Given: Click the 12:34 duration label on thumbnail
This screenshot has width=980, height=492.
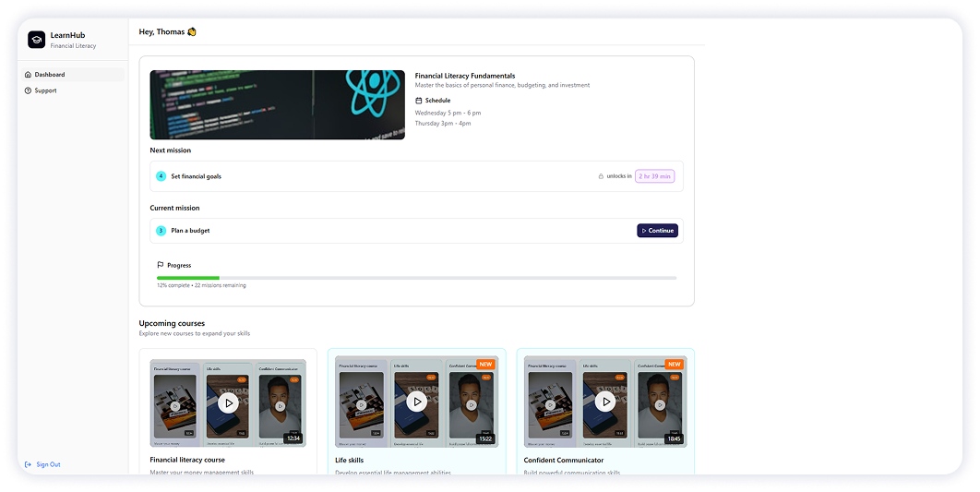Looking at the screenshot, I should [293, 438].
